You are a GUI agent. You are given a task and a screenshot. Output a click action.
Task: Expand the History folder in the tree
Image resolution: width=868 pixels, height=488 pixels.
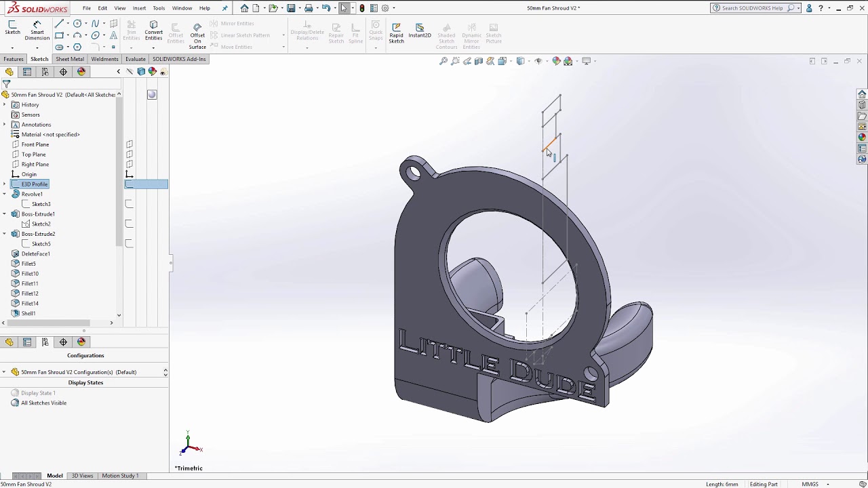coord(5,104)
